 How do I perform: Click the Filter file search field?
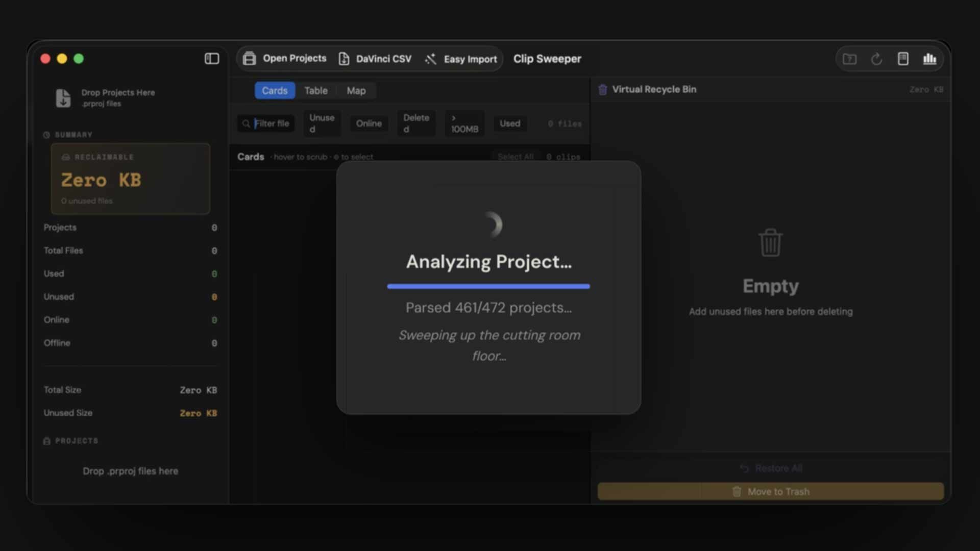[x=266, y=123]
